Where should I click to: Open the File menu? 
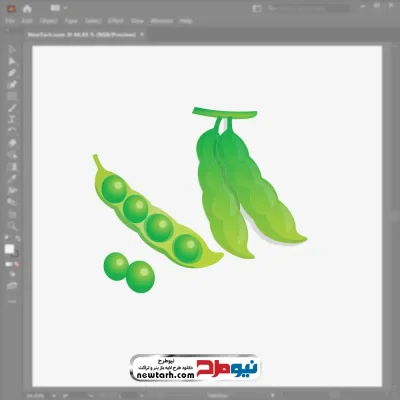(10, 21)
